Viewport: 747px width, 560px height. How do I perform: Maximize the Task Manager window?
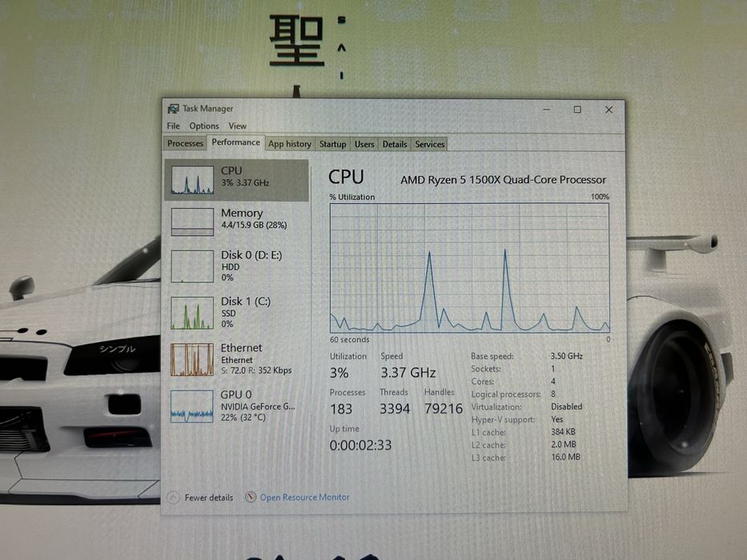[577, 110]
